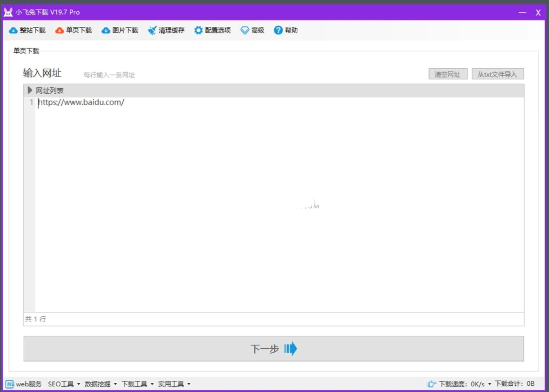The height and width of the screenshot is (392, 549).
Task: Open help via the question mark icon
Action: (x=278, y=30)
